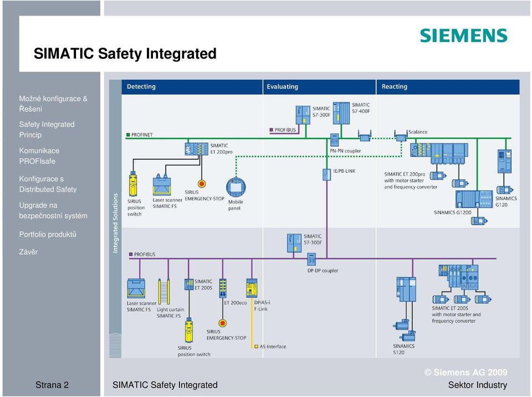Screen dimensions: 532x397
Task: Click the SINAMICS S120 drive icon
Action: point(406,289)
